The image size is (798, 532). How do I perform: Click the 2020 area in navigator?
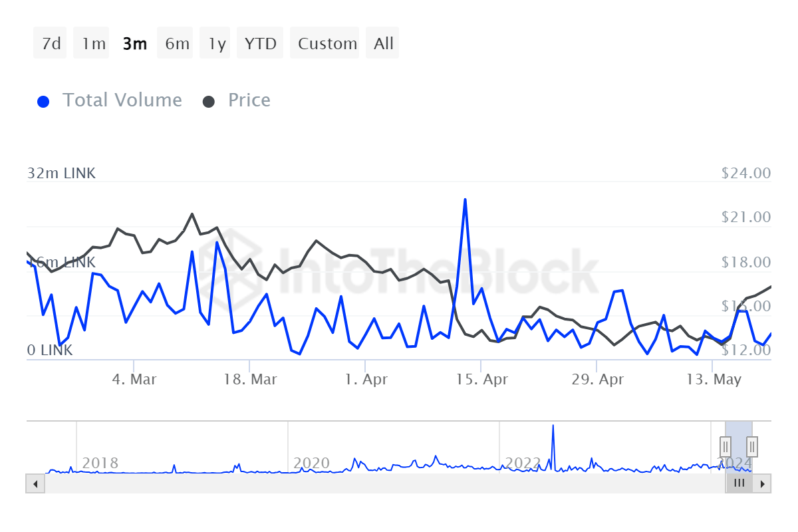pyautogui.click(x=311, y=463)
